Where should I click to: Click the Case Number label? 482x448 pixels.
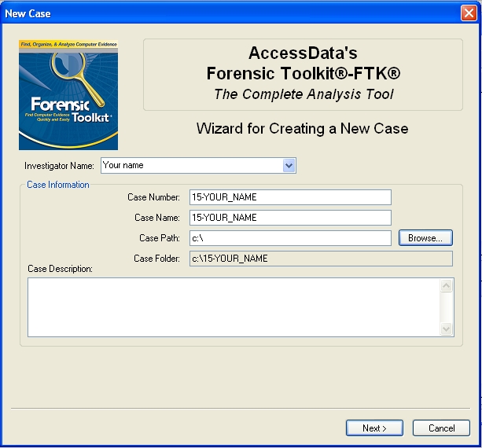[x=153, y=197]
